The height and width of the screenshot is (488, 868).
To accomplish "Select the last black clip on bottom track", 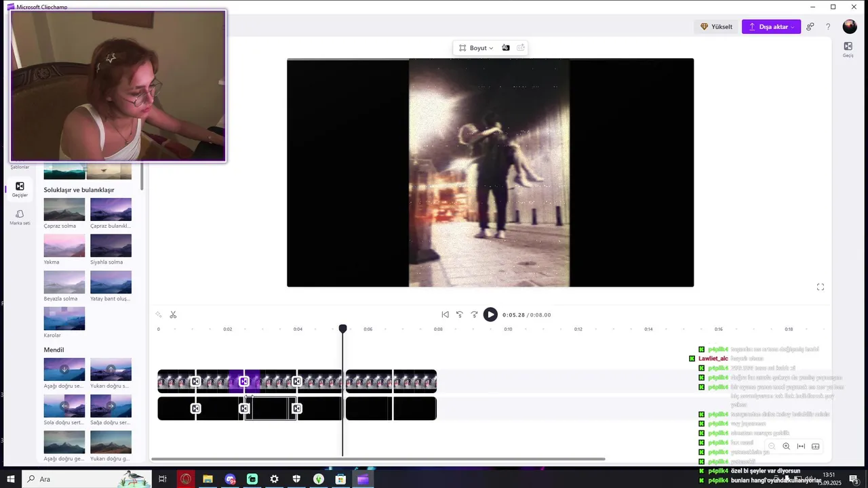I will (x=414, y=409).
